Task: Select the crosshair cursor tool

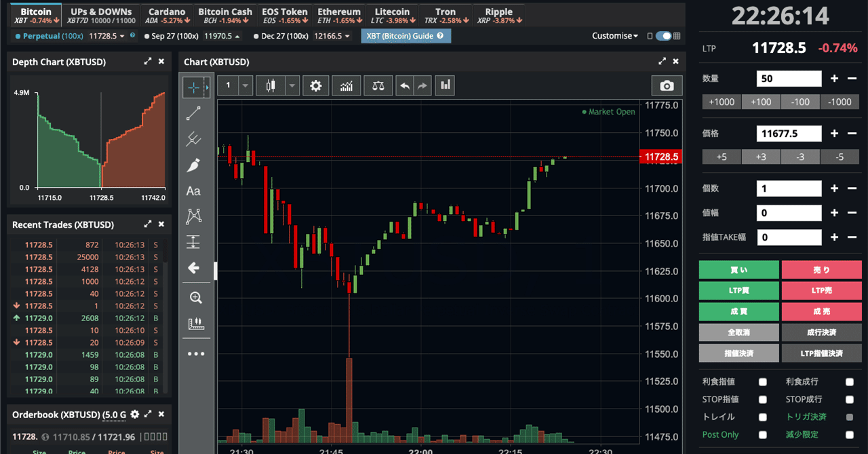Action: coord(193,87)
